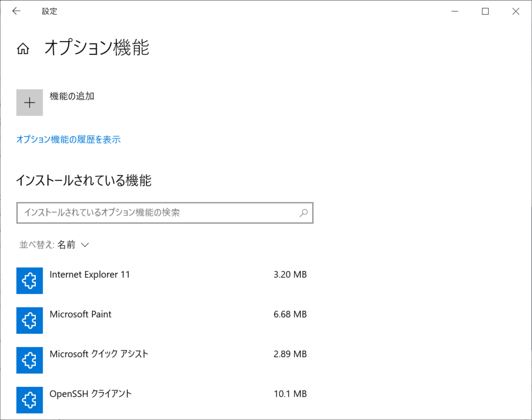Select the Microsoft クイック アシスト puzzle icon
The height and width of the screenshot is (420, 532).
pyautogui.click(x=30, y=360)
